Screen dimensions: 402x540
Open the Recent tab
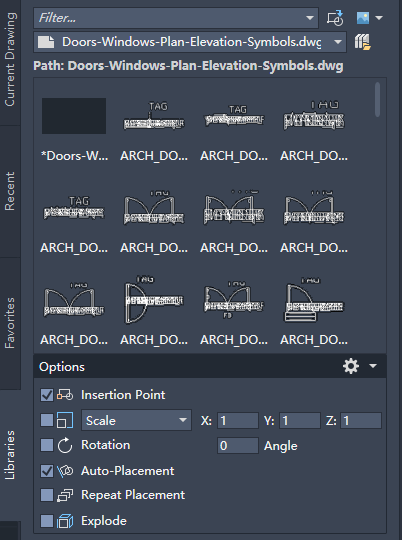click(10, 191)
